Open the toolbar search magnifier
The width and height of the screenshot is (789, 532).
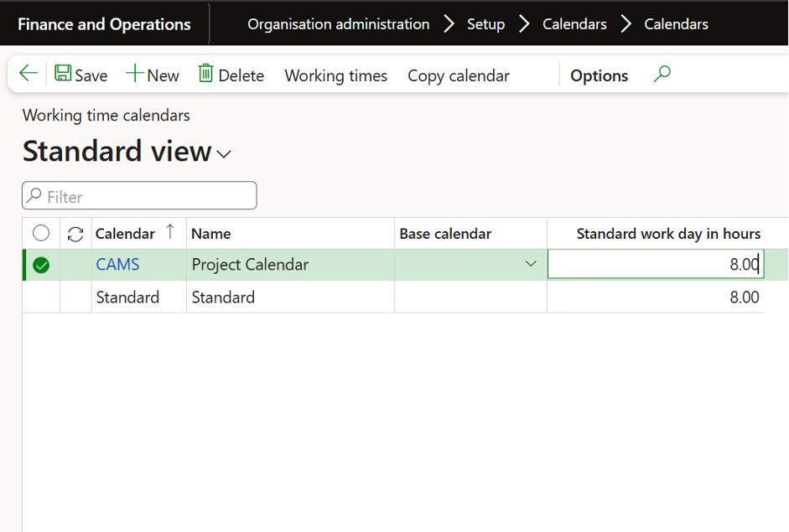(662, 74)
